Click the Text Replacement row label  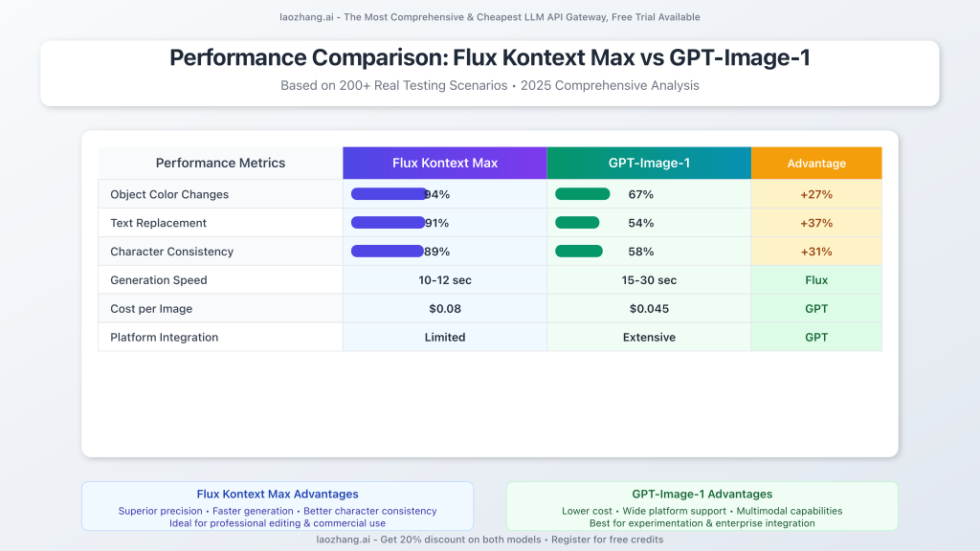tap(158, 223)
